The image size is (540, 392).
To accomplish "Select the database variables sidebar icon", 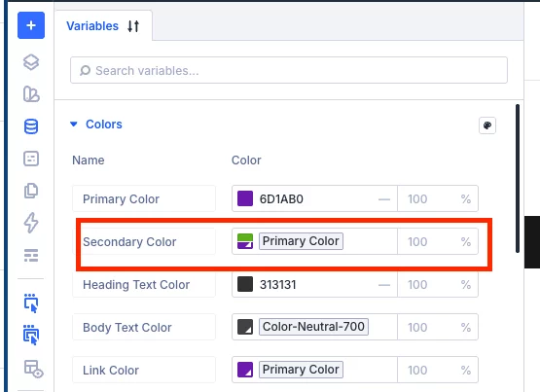I will tap(31, 126).
